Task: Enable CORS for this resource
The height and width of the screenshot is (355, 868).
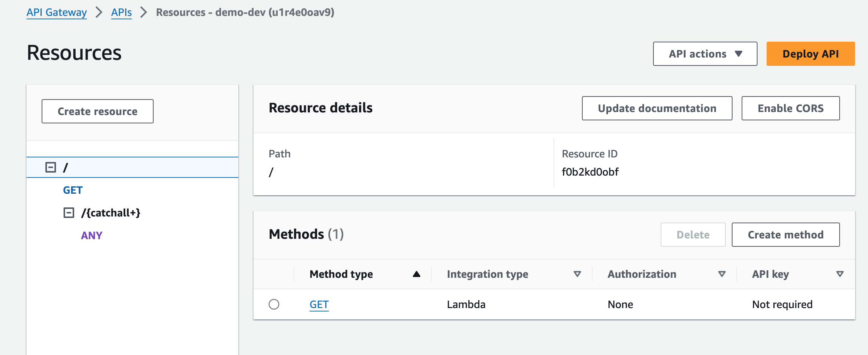Action: 790,108
